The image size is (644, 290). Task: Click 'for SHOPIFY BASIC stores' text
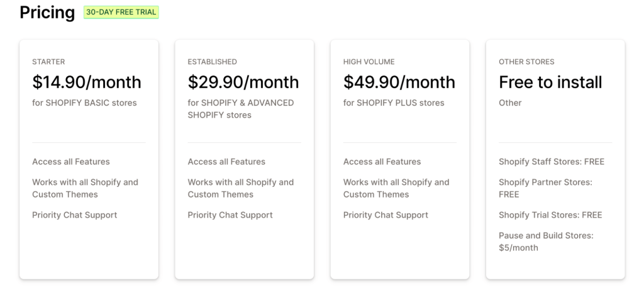pos(85,103)
